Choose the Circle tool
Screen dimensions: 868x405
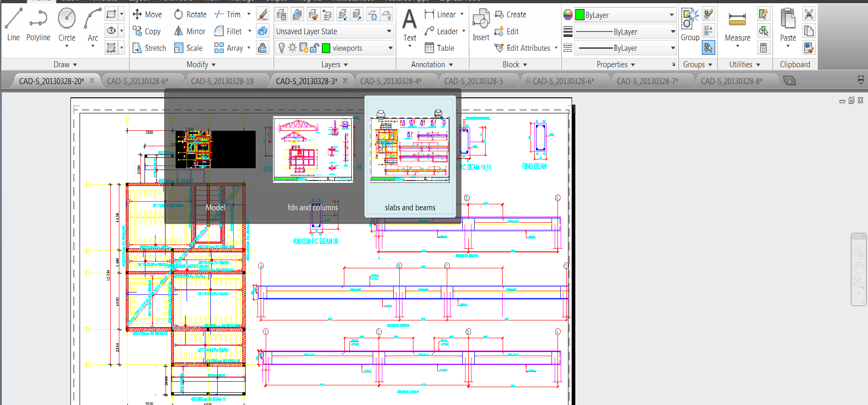pyautogui.click(x=67, y=27)
